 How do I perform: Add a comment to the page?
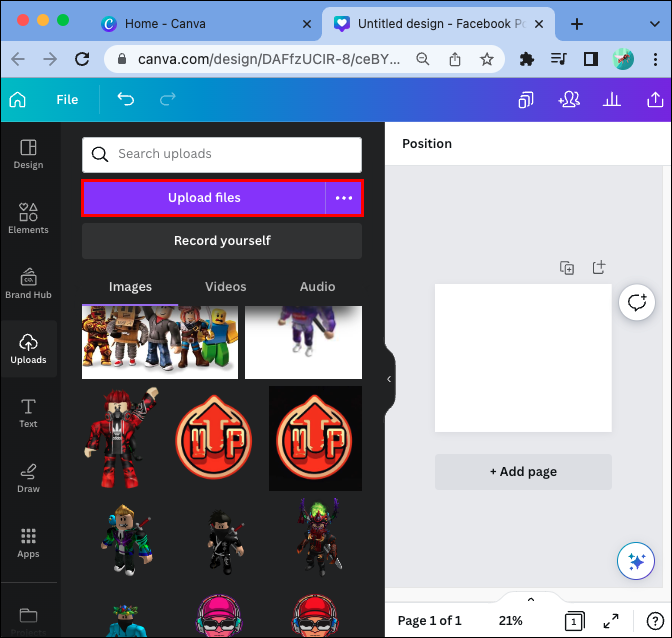pos(636,302)
